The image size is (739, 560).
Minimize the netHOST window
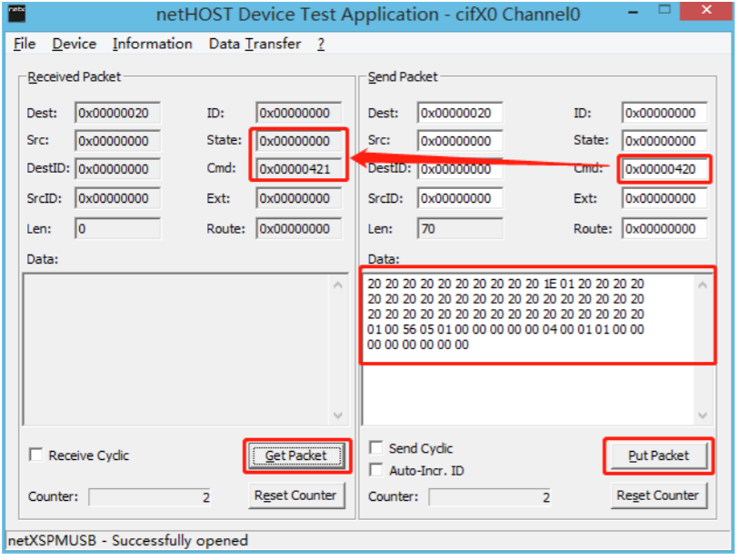click(633, 12)
